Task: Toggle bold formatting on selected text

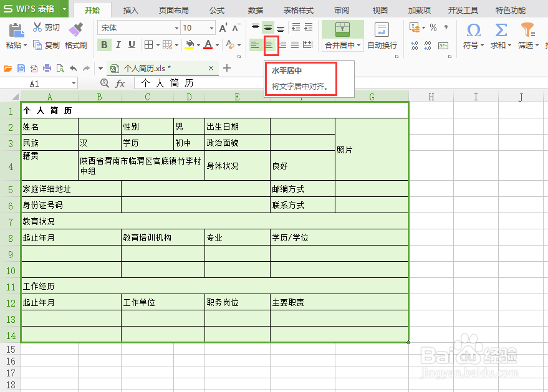Action: tap(104, 44)
